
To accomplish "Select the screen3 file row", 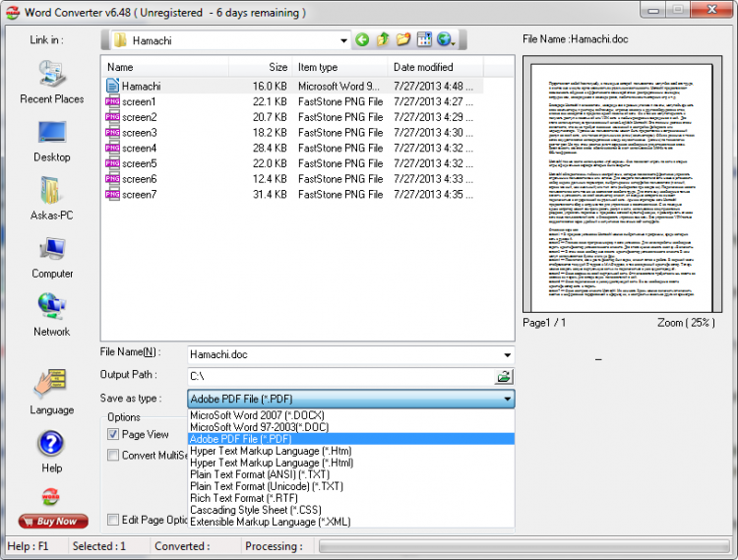I will 294,133.
